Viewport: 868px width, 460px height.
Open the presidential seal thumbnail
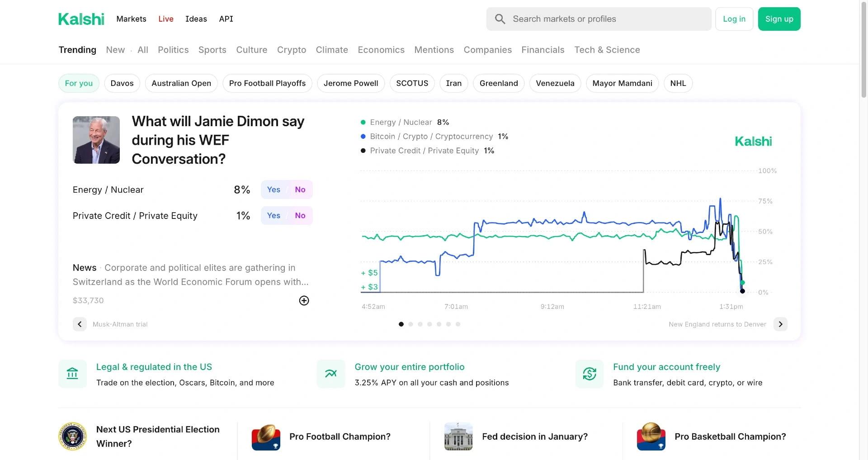click(72, 436)
